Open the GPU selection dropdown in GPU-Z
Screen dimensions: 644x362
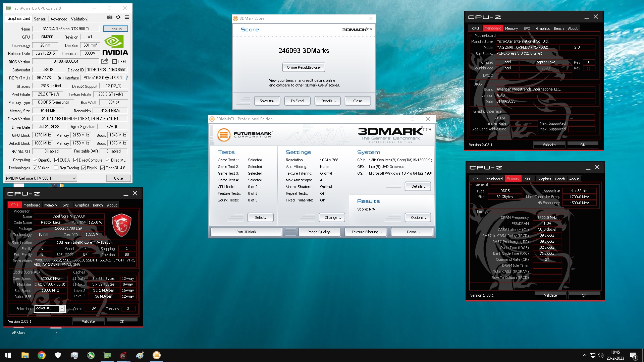(x=41, y=178)
